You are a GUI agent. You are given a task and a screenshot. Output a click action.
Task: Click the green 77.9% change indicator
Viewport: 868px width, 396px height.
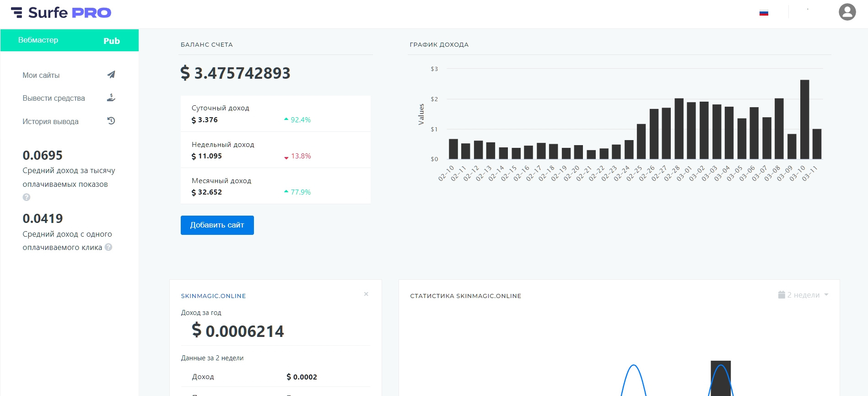297,192
